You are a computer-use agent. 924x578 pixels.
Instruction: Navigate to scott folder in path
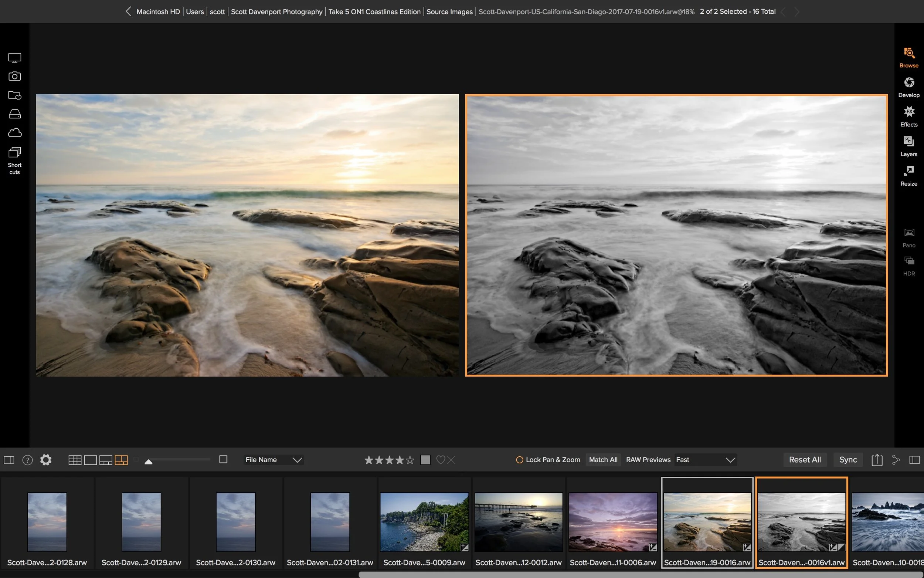pyautogui.click(x=217, y=12)
